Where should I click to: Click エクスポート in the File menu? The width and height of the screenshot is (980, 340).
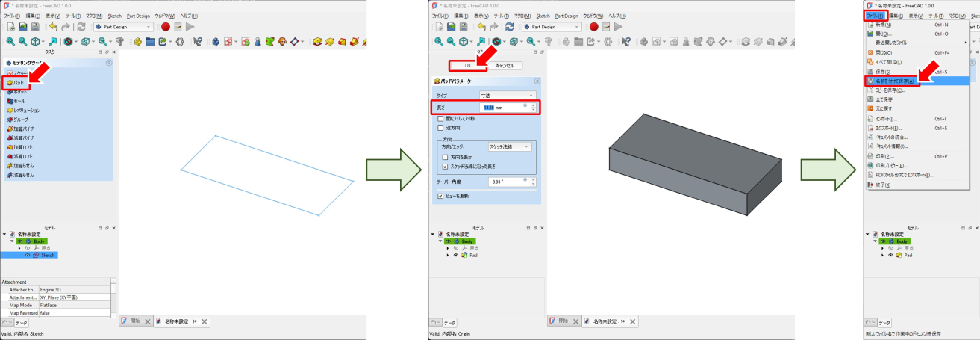(x=889, y=128)
